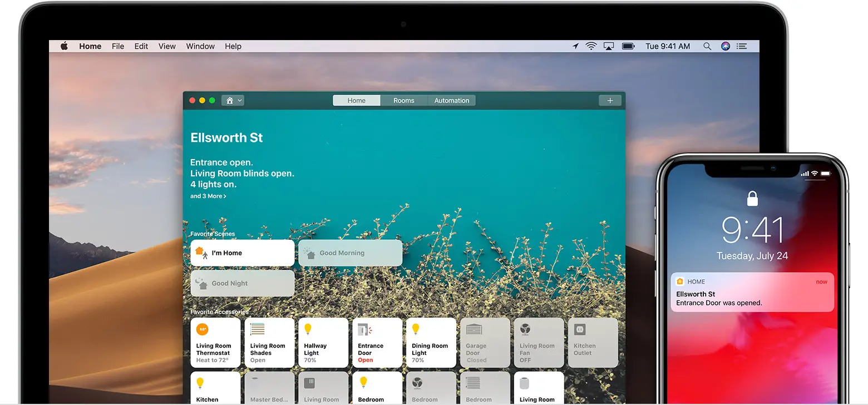This screenshot has width=868, height=405.
Task: Click the Living Room Shades blinds icon
Action: click(258, 329)
